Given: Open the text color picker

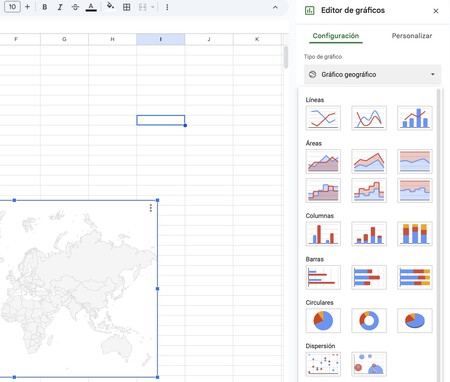Looking at the screenshot, I should (91, 7).
